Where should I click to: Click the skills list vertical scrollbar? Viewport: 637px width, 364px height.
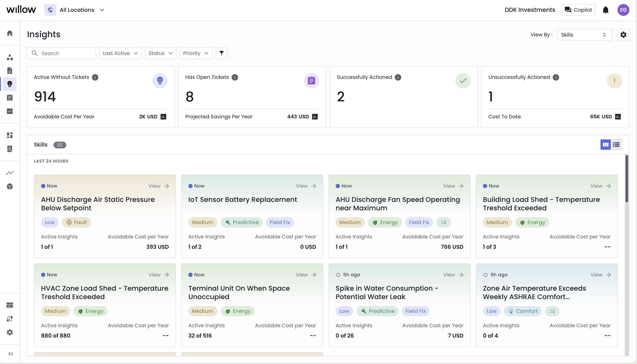click(x=626, y=179)
